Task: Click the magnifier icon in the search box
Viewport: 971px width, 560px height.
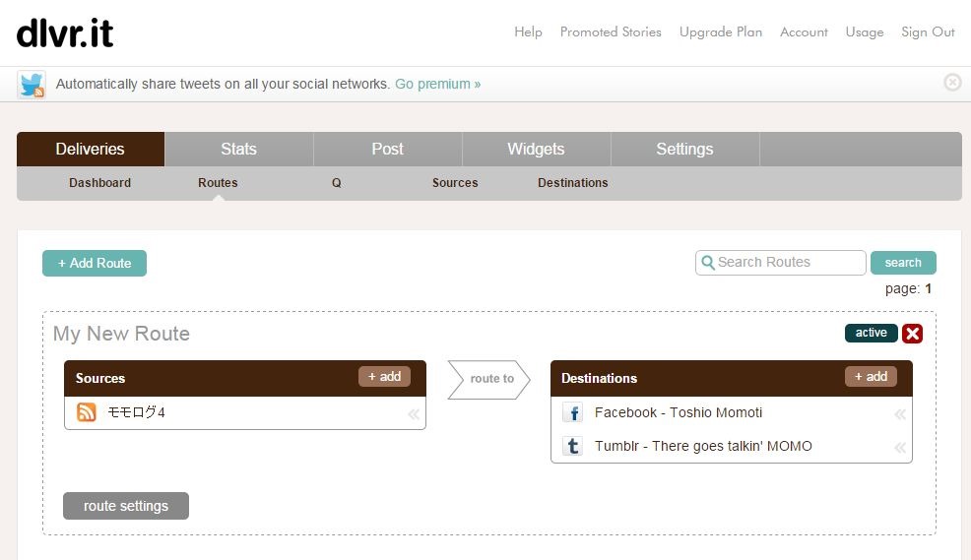Action: 707,263
